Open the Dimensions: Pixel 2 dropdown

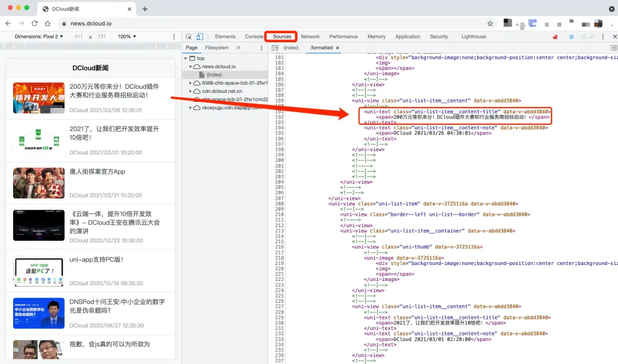(x=39, y=36)
